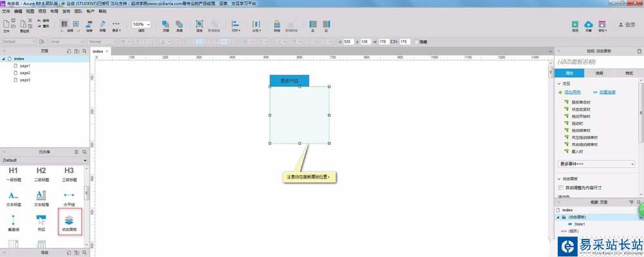Viewport: 644px width, 257px height.
Task: Select the text paragraph widget
Action: (x=41, y=198)
